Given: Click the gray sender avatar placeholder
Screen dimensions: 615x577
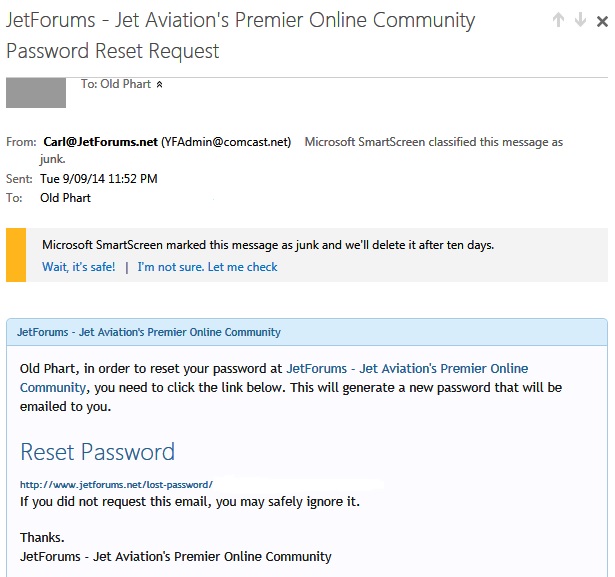Looking at the screenshot, I should [36, 93].
